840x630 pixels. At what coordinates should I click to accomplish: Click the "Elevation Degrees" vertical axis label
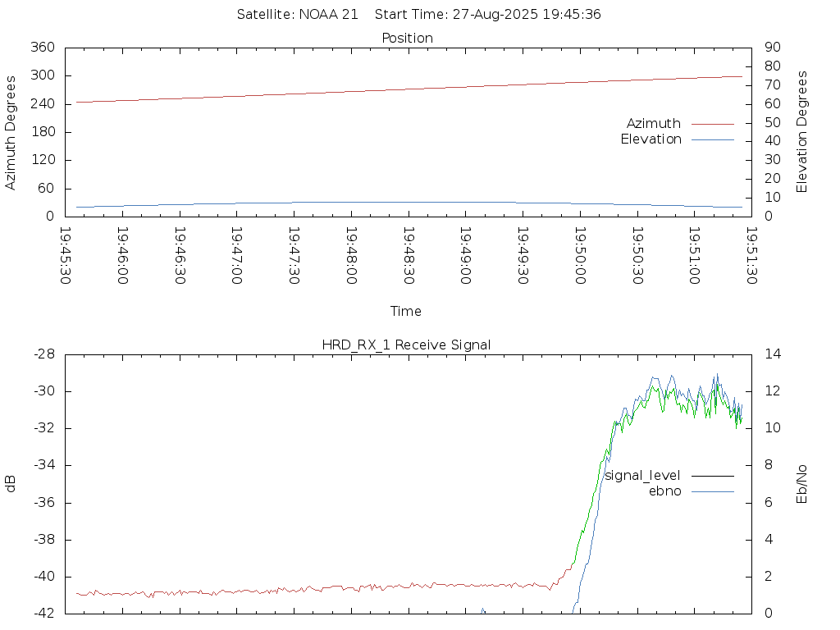coord(801,132)
